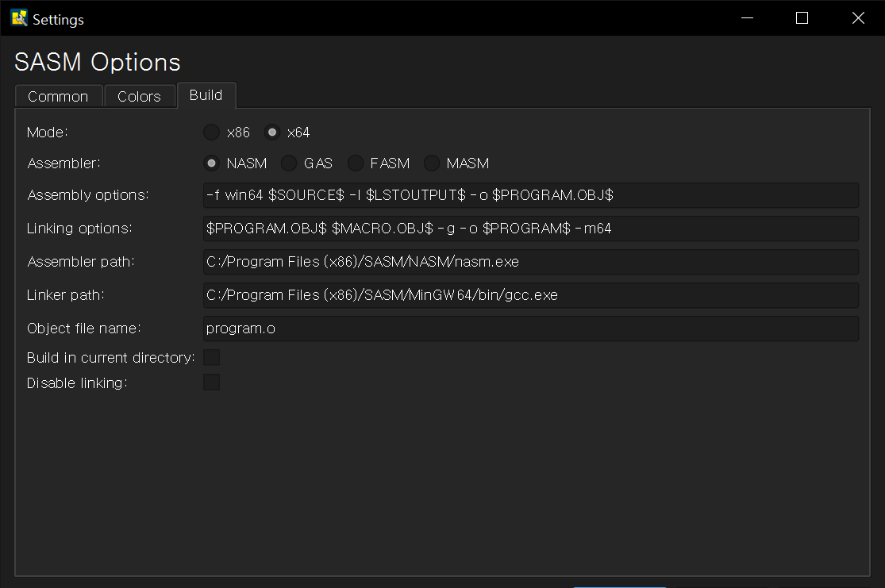Minimize the Settings window
This screenshot has height=588, width=885.
pos(746,18)
